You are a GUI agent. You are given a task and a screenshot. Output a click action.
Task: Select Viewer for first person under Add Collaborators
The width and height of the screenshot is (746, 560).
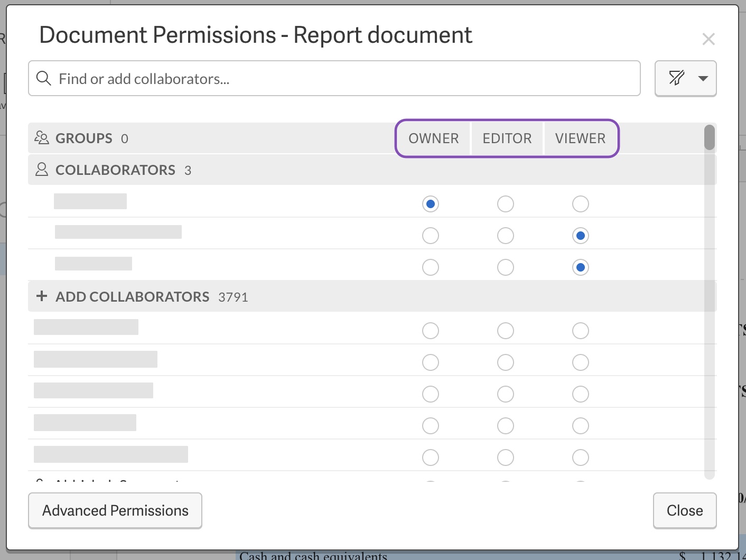[581, 331]
